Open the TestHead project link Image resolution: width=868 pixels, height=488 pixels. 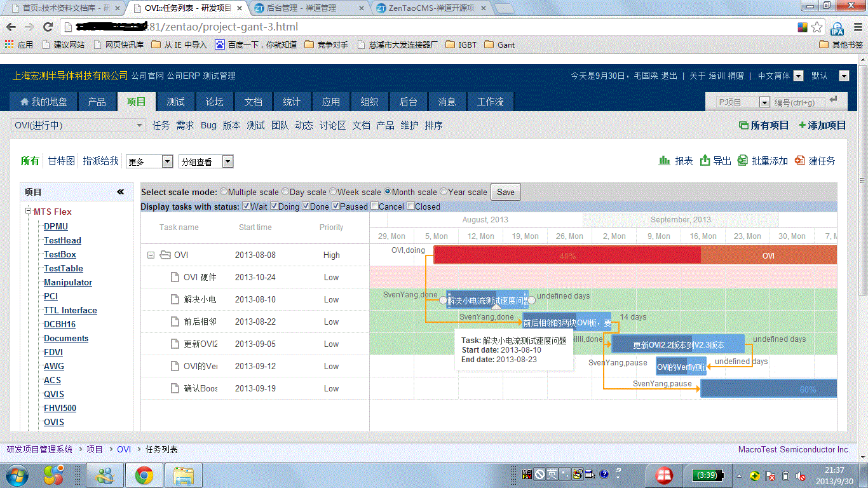point(62,240)
